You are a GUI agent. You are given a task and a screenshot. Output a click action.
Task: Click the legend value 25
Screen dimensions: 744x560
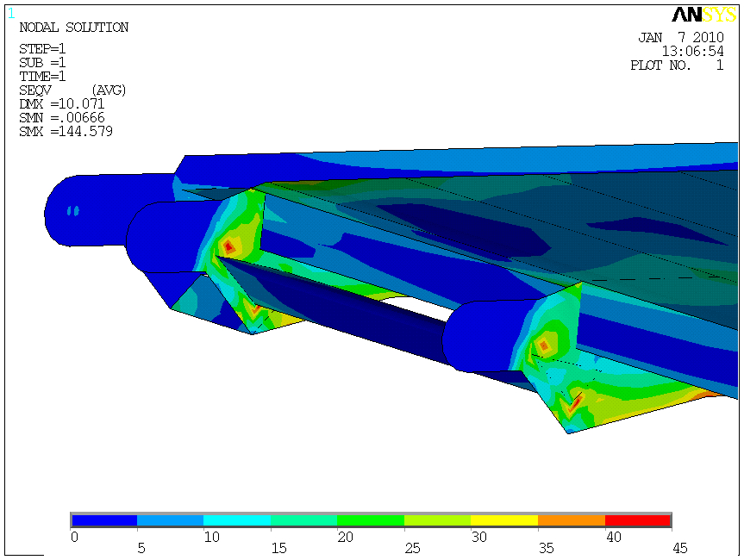[412, 548]
